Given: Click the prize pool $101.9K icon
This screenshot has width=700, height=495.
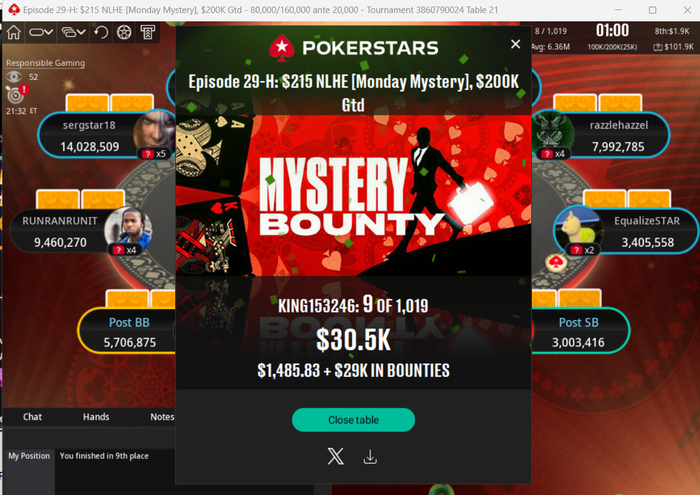Looking at the screenshot, I should click(x=658, y=46).
